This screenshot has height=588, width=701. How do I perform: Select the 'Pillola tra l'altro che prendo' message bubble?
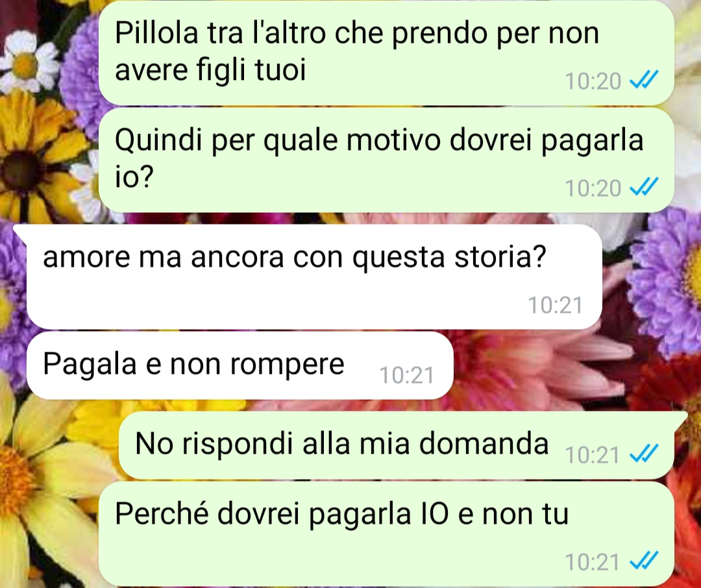[386, 53]
